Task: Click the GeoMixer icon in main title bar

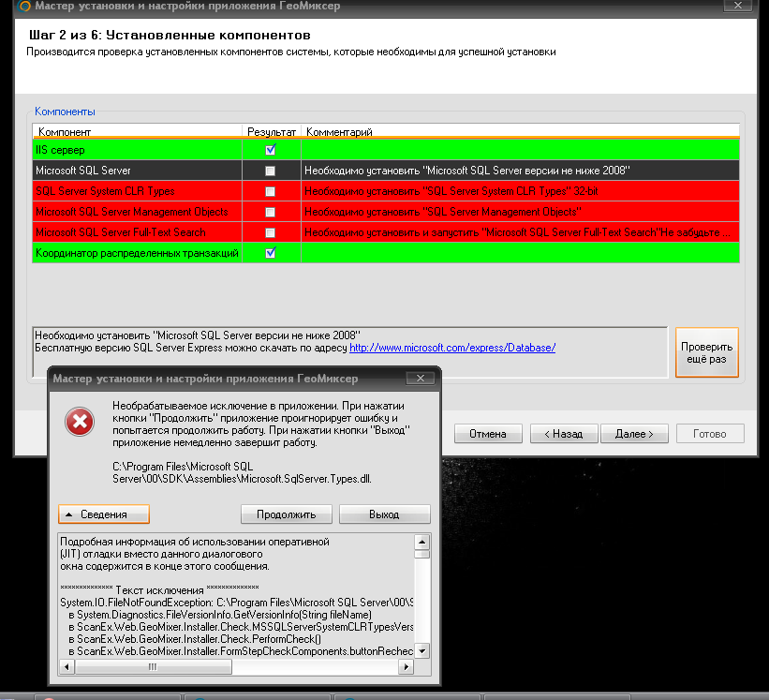Action: click(x=23, y=6)
